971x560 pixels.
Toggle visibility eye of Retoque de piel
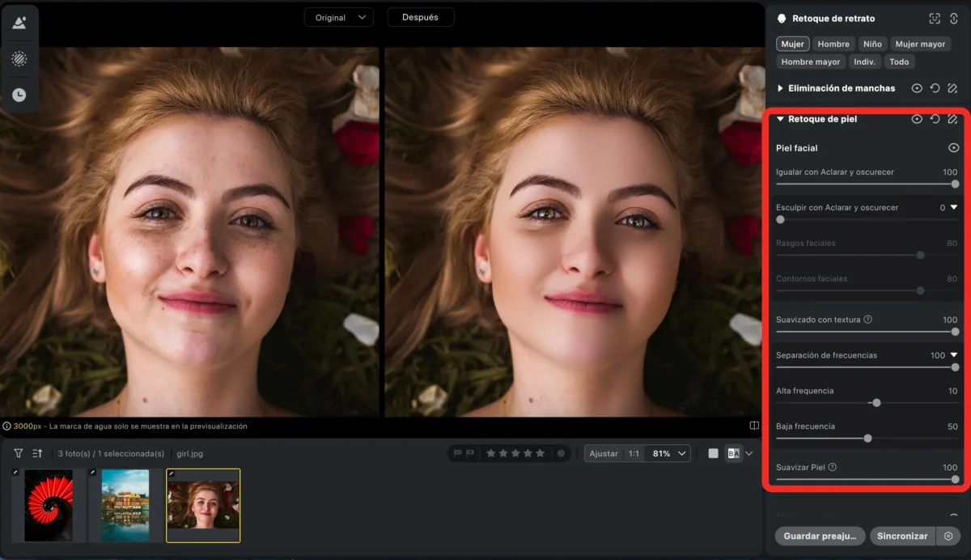[x=917, y=119]
